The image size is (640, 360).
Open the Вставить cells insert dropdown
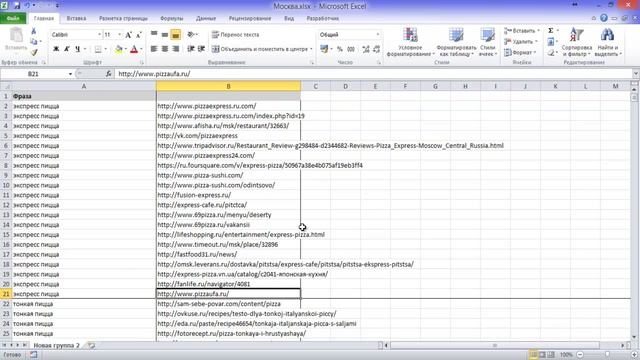pos(522,31)
